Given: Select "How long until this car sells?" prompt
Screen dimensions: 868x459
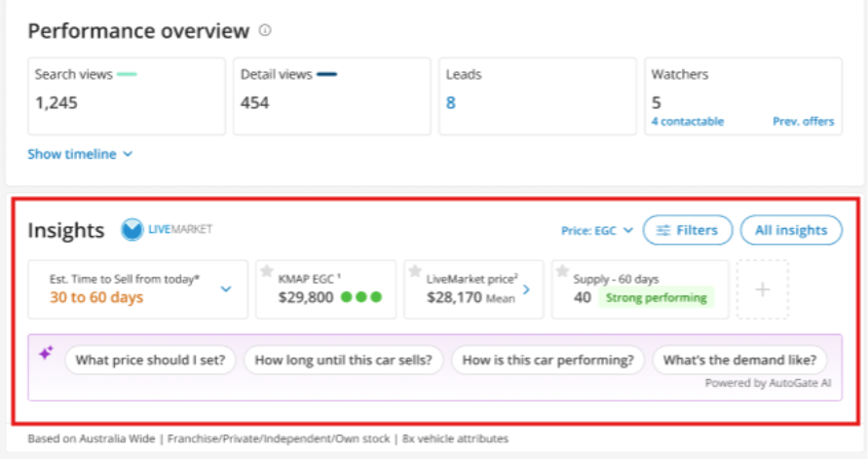Looking at the screenshot, I should click(343, 360).
